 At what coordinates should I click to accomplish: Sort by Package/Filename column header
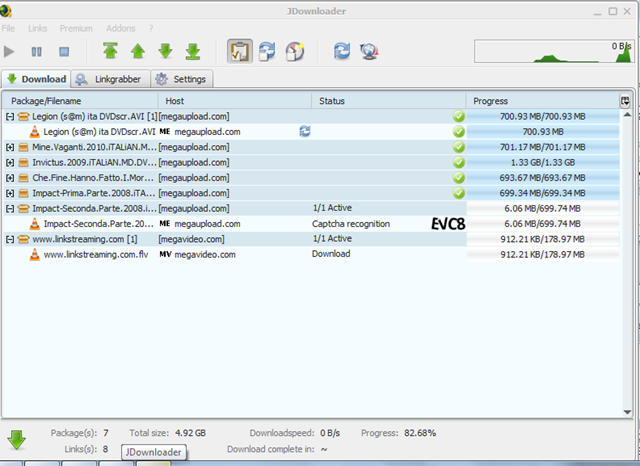(80, 101)
